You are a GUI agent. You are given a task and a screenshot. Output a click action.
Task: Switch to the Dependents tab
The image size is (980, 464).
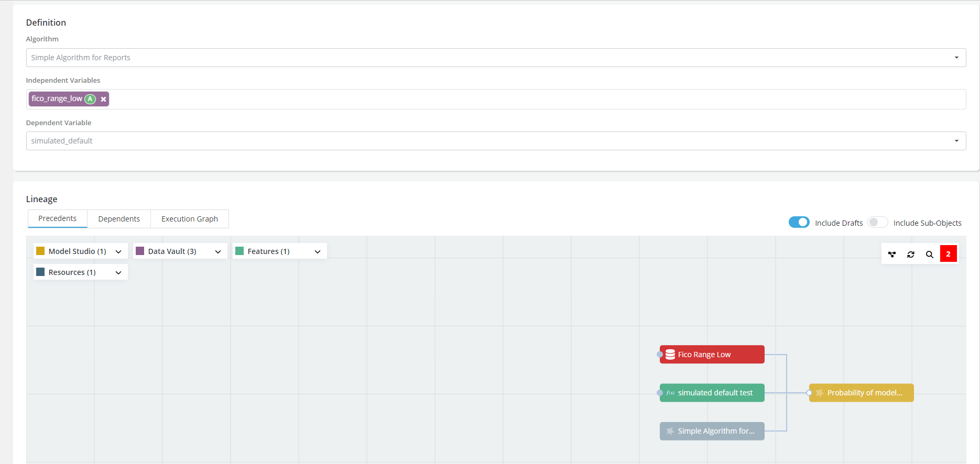click(x=119, y=219)
